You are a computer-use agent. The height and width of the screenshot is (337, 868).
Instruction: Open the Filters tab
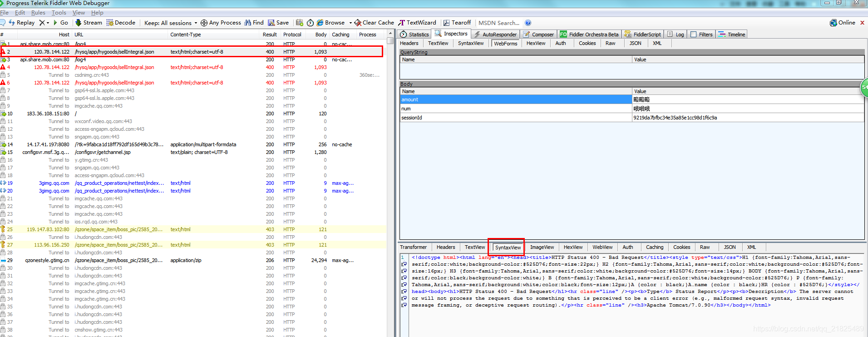(x=701, y=34)
